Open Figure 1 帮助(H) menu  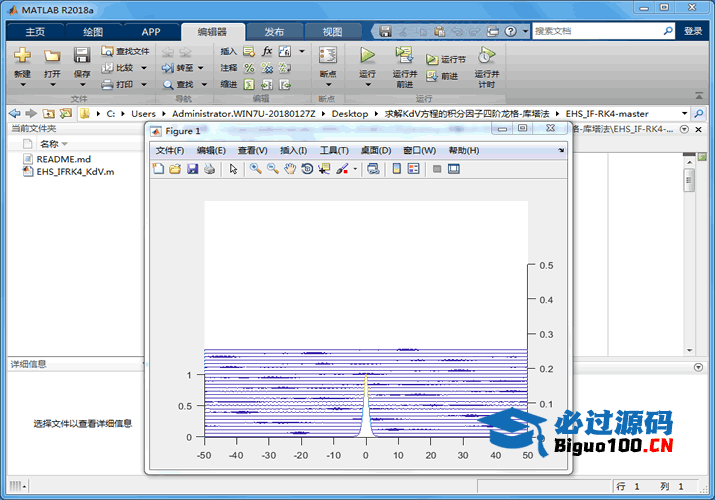[464, 150]
